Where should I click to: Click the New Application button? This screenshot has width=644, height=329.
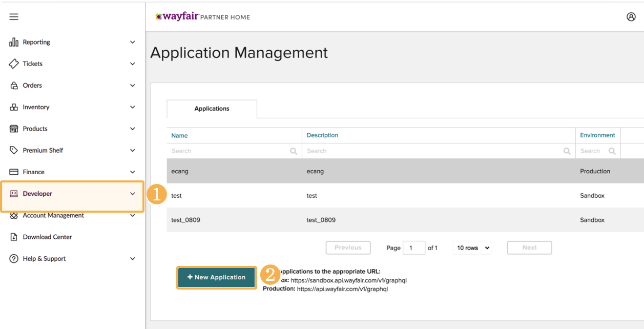[x=216, y=277]
